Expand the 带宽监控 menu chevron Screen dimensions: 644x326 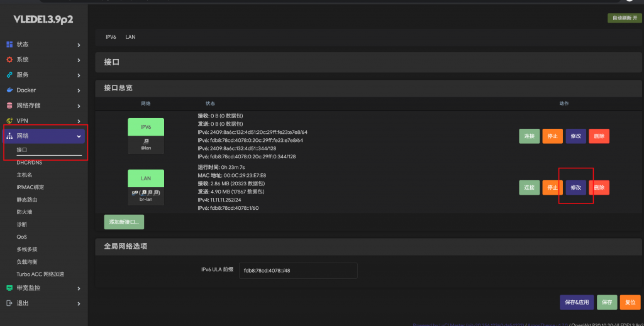79,288
